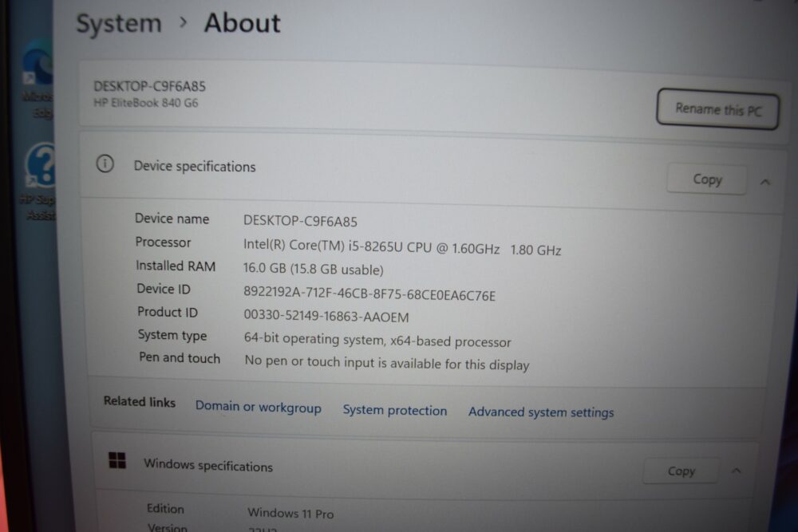Collapse the Device specifications section

tap(765, 182)
